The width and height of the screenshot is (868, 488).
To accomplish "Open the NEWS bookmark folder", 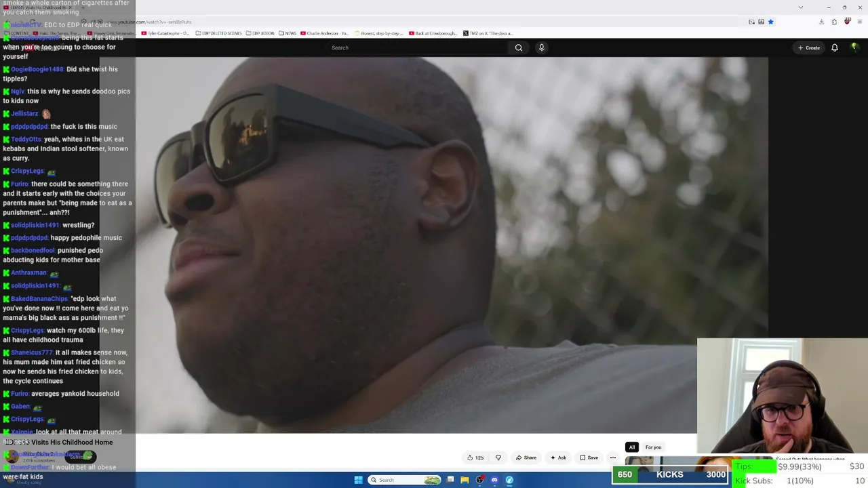I will (288, 33).
